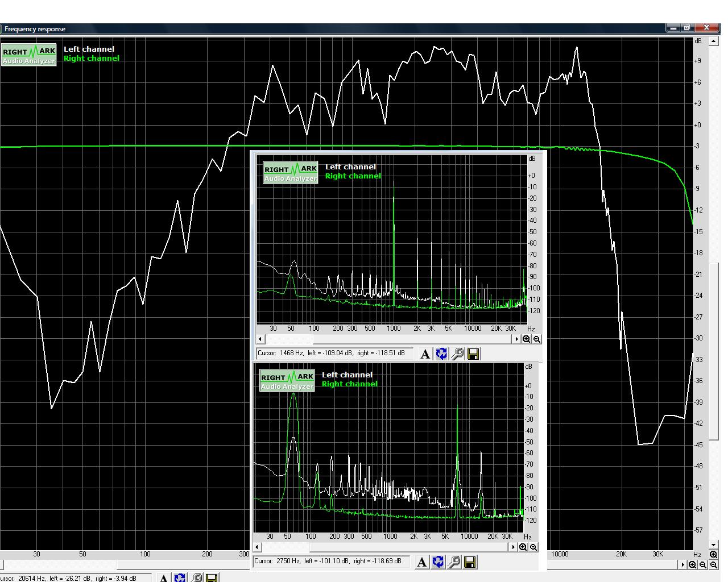Zoom out horizontally on the main Frequency response graph

click(703, 565)
